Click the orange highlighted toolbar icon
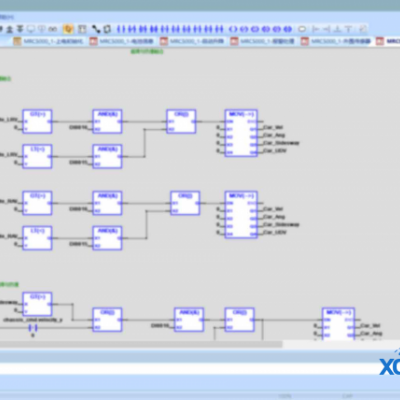This screenshot has height=400, width=400. pyautogui.click(x=68, y=29)
